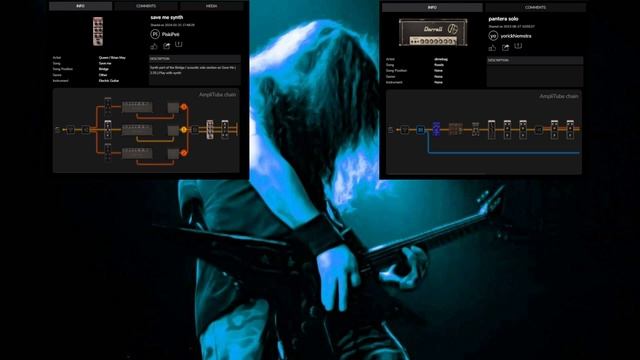The width and height of the screenshot is (640, 360).
Task: Click top orange mixer node in save me synth chain
Action: 184,107
